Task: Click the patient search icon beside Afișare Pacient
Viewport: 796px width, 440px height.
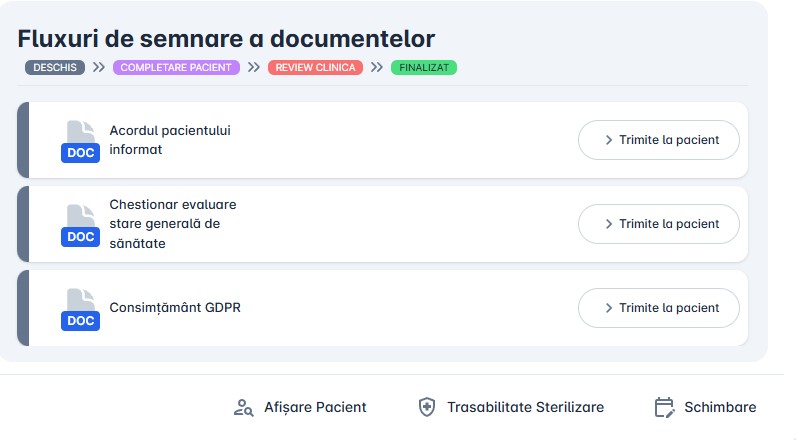Action: pyautogui.click(x=243, y=407)
